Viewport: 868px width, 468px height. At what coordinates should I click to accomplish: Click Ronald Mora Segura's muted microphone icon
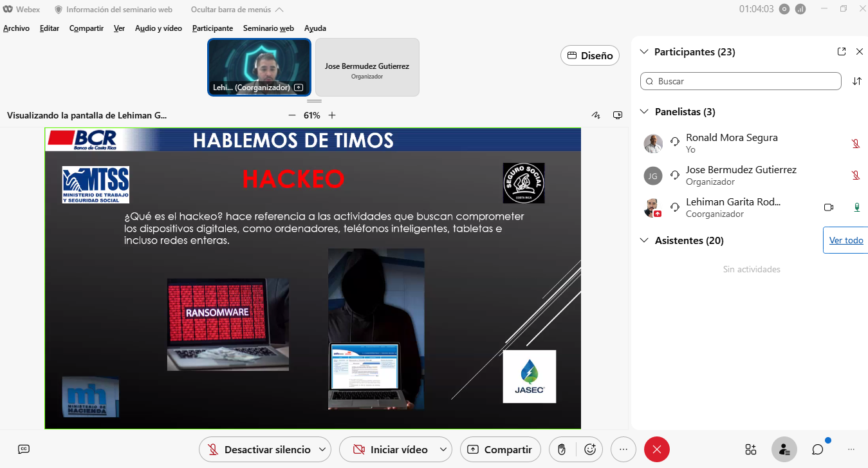coord(856,143)
